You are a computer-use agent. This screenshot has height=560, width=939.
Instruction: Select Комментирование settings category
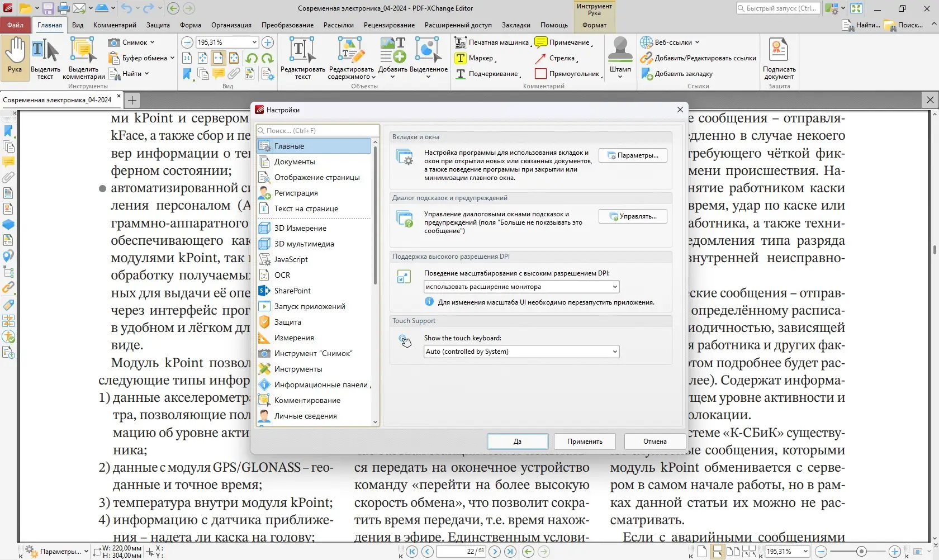click(314, 400)
